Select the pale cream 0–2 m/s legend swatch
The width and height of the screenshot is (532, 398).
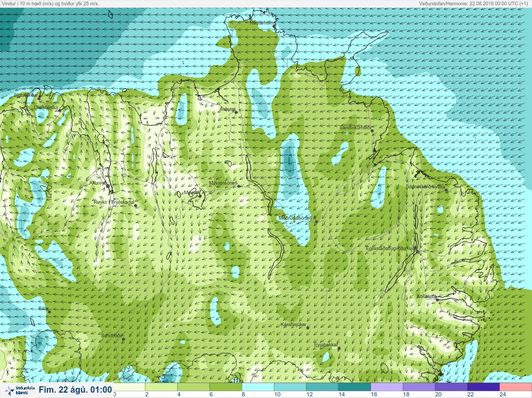click(x=129, y=386)
